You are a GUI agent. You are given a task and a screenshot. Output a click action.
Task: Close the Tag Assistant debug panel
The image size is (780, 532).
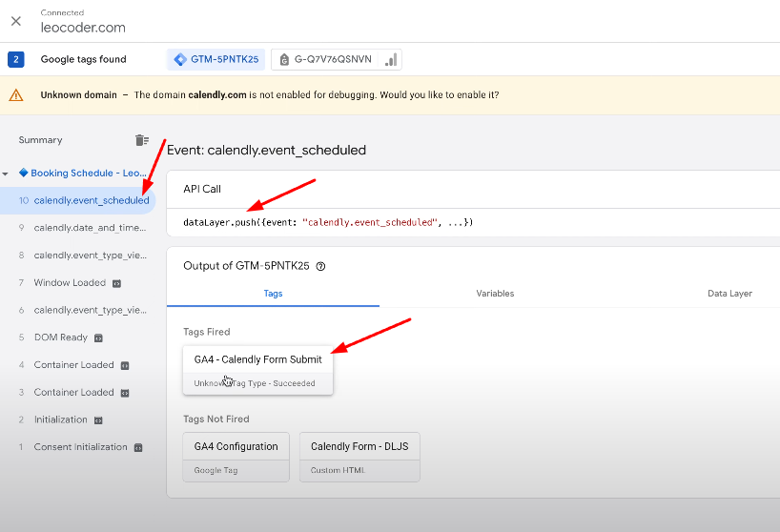pos(16,21)
